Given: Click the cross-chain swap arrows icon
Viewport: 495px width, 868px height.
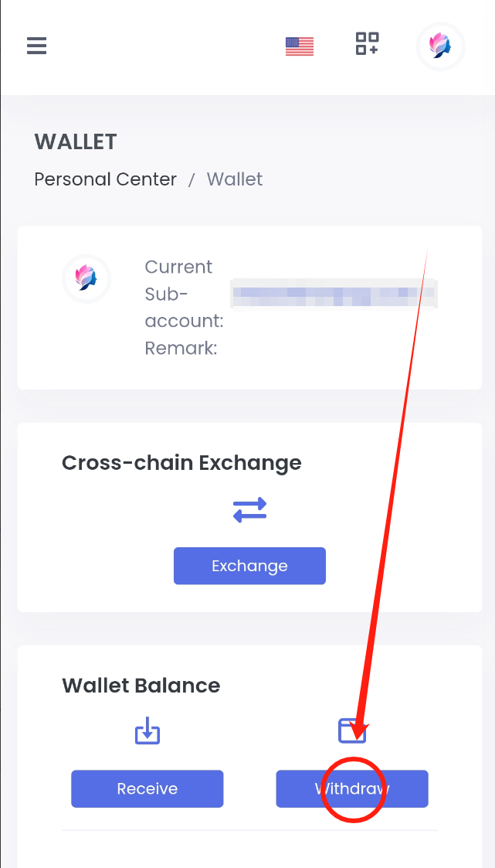Looking at the screenshot, I should [x=249, y=509].
